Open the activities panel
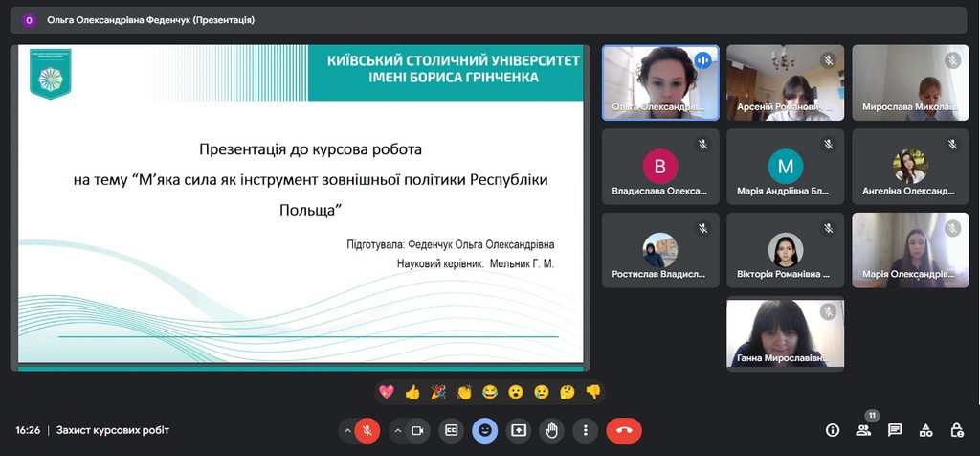Viewport: 980px width, 456px height. click(925, 430)
